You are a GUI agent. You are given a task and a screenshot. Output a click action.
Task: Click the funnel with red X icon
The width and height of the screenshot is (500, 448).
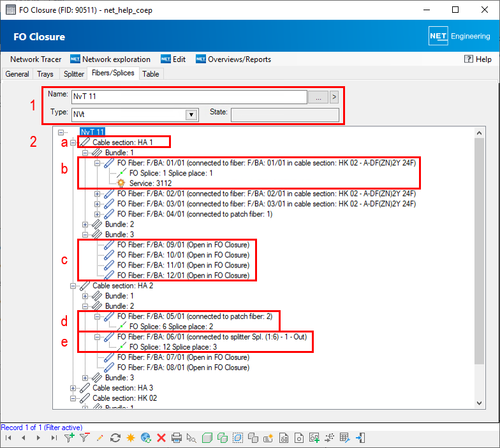click(x=84, y=438)
